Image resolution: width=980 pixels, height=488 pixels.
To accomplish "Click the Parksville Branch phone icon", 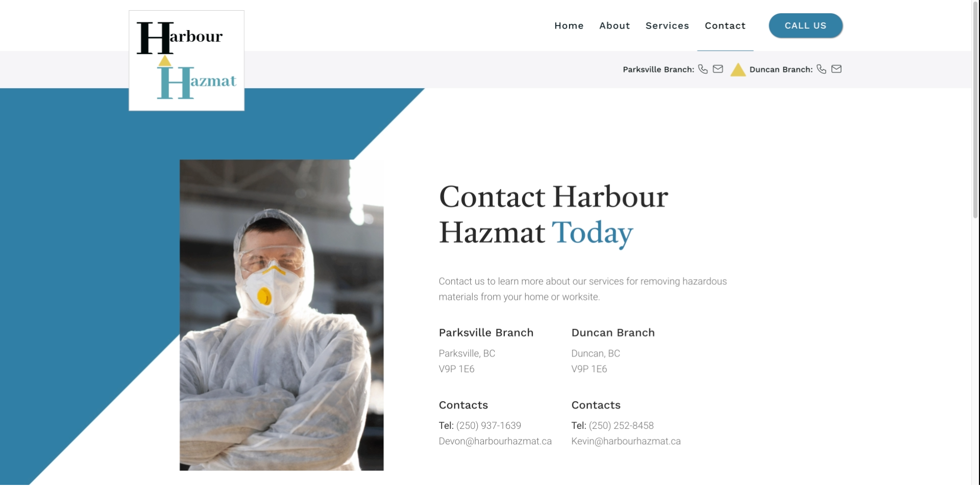I will 703,69.
